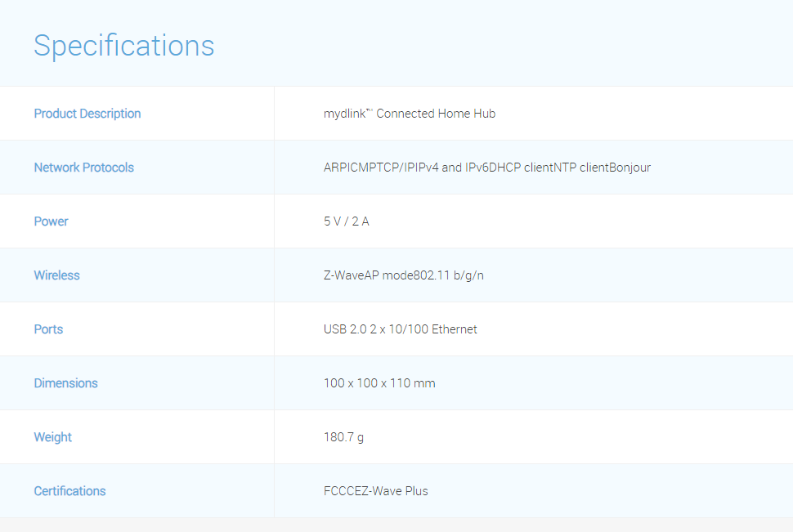This screenshot has height=532, width=793.
Task: Click the ARP ICMP TCP/IP protocols value
Action: coord(486,168)
